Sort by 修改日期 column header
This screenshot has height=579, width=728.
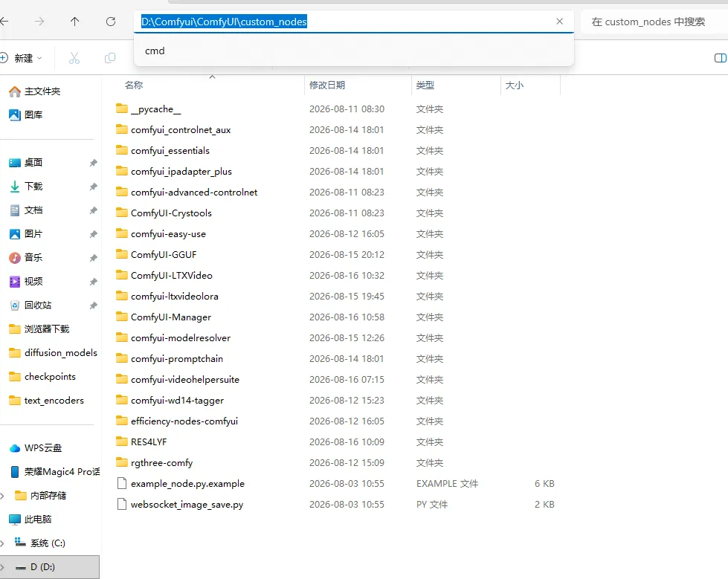(327, 85)
